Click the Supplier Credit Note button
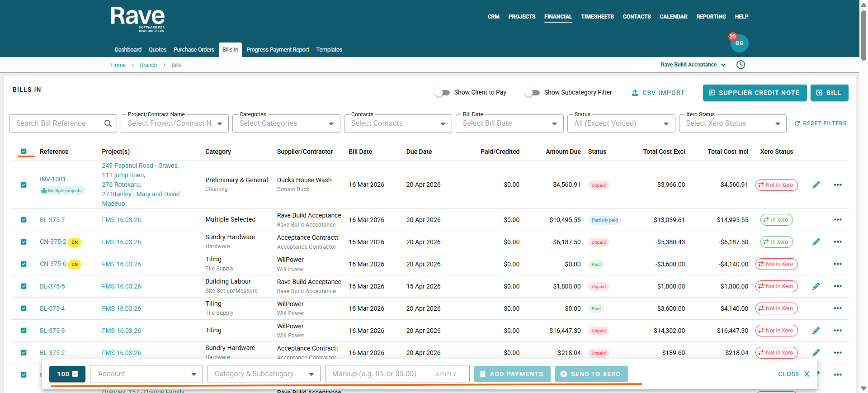Screen dimensions: 868x393 pyautogui.click(x=754, y=93)
